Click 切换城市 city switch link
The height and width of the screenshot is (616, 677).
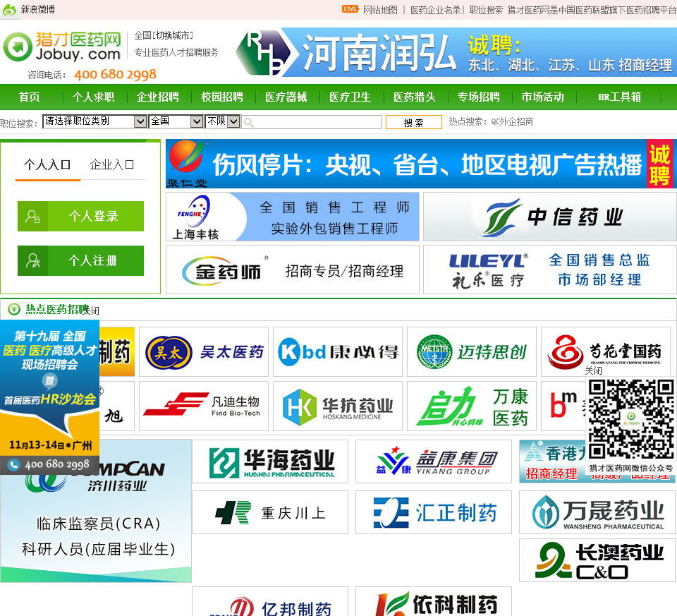(x=173, y=35)
